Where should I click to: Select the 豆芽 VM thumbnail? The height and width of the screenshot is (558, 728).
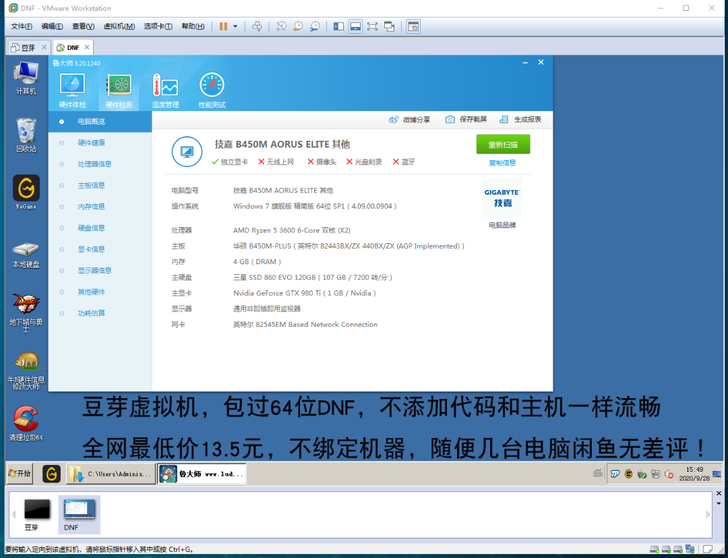[37, 514]
